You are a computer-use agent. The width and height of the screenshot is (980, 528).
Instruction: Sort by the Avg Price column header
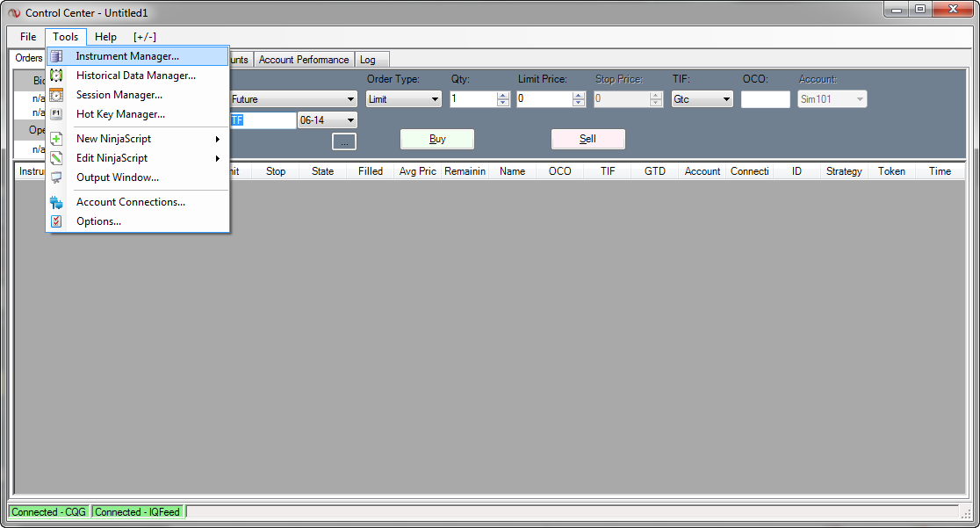coord(418,171)
